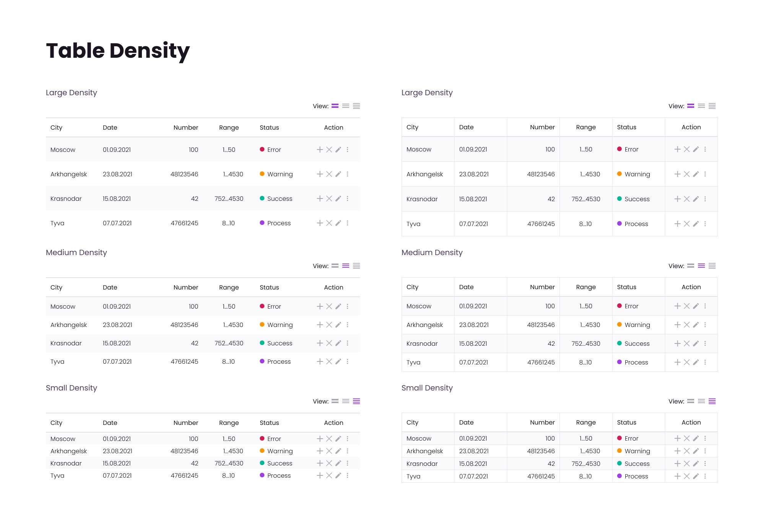Image resolution: width=776 pixels, height=532 pixels.
Task: Click date 07.07.2021 in left Large Density table
Action: pyautogui.click(x=117, y=223)
